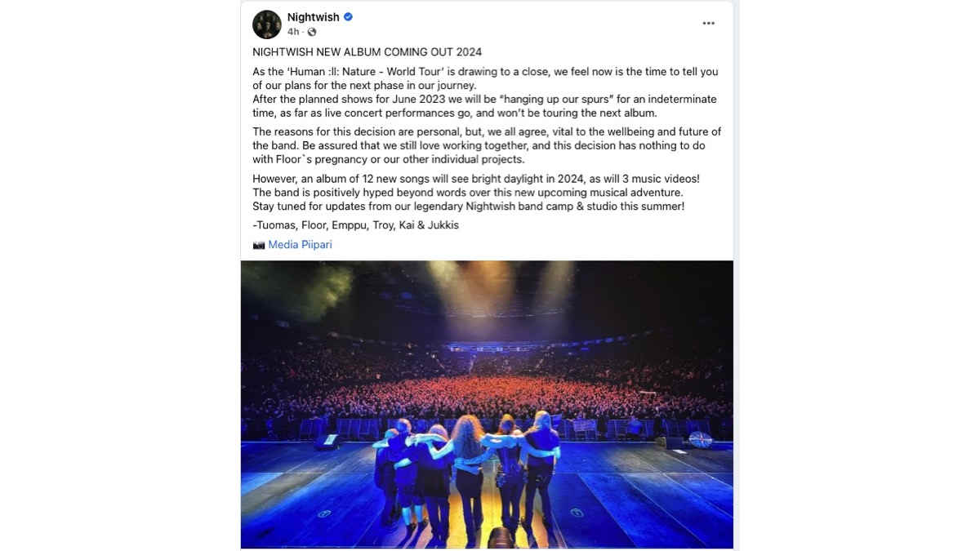980x551 pixels.
Task: Click the globe public-audience icon
Action: pos(312,32)
